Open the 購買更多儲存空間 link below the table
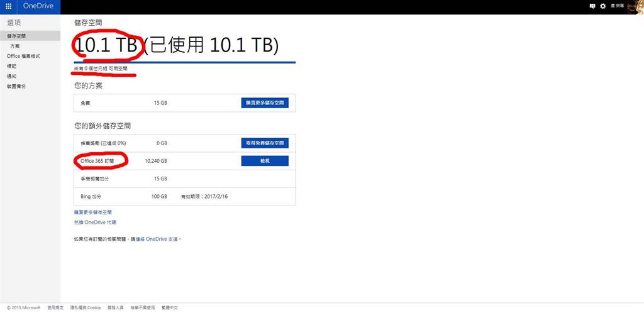The height and width of the screenshot is (313, 644). coord(93,212)
